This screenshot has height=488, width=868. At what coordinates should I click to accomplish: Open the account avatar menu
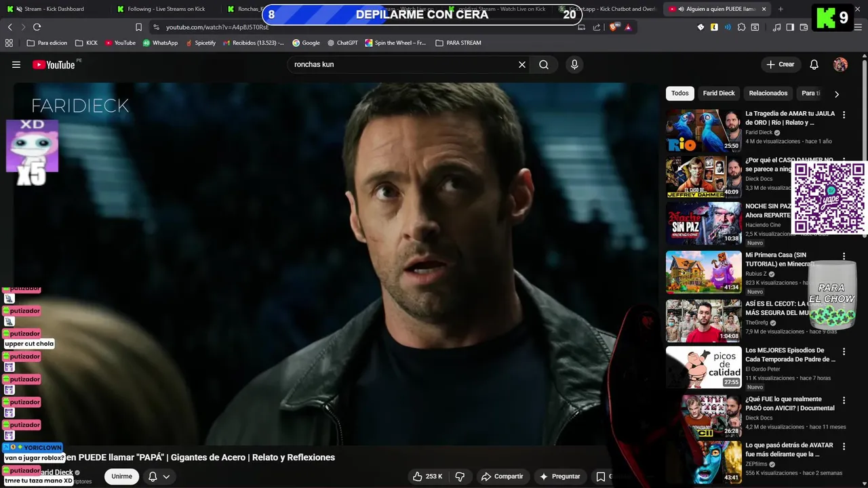[840, 64]
